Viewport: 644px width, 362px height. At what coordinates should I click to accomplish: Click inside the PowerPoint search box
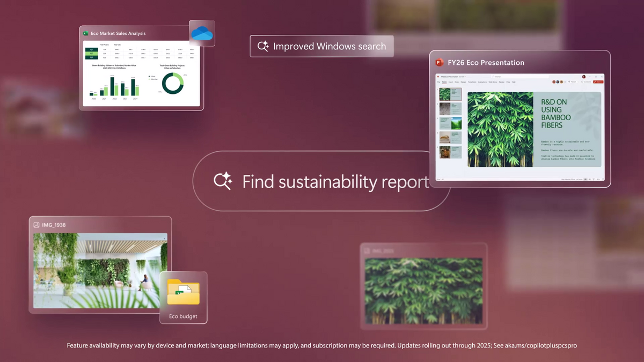point(520,77)
